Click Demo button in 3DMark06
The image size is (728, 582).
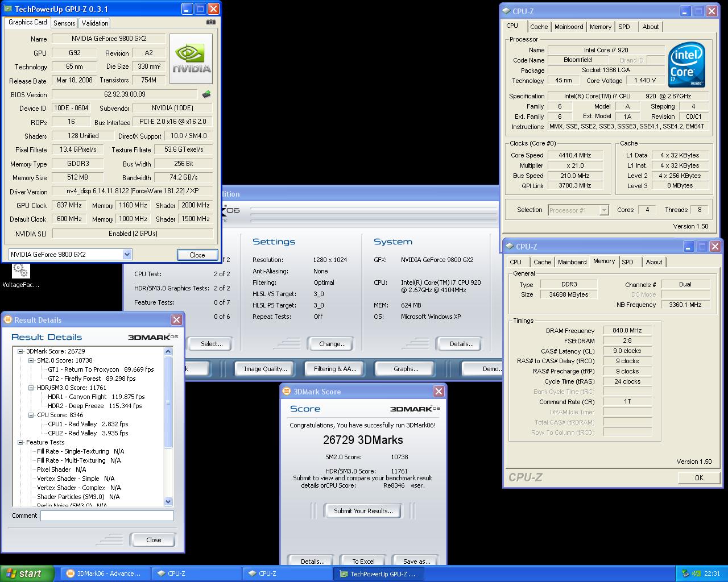coord(482,369)
